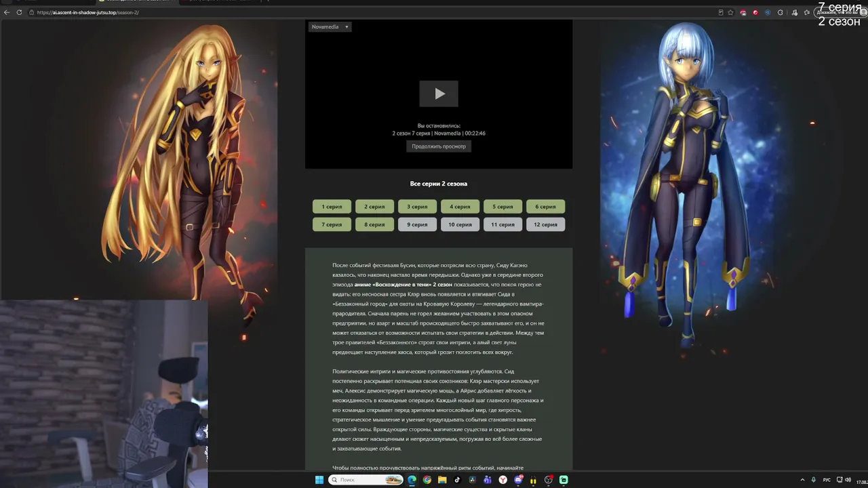868x488 pixels.
Task: Select episode '2 серия'
Action: tap(374, 207)
